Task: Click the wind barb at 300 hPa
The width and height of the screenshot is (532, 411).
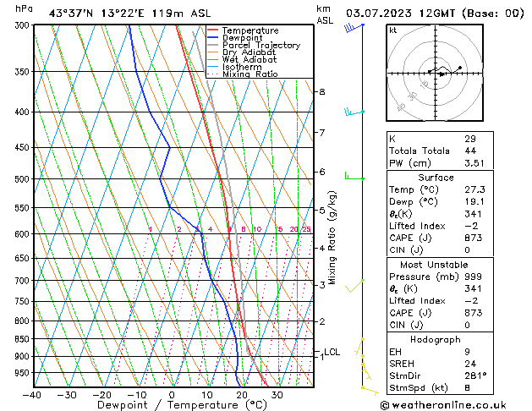Action: tap(353, 27)
